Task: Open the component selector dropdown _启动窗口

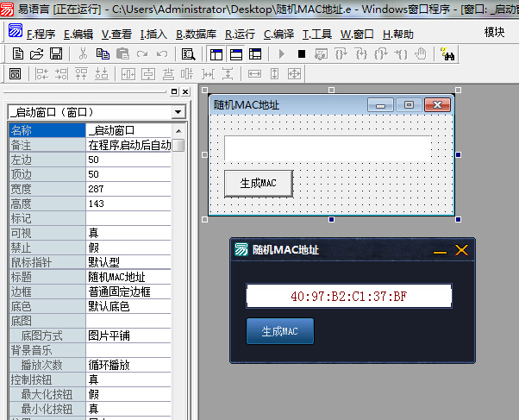Action: point(178,112)
